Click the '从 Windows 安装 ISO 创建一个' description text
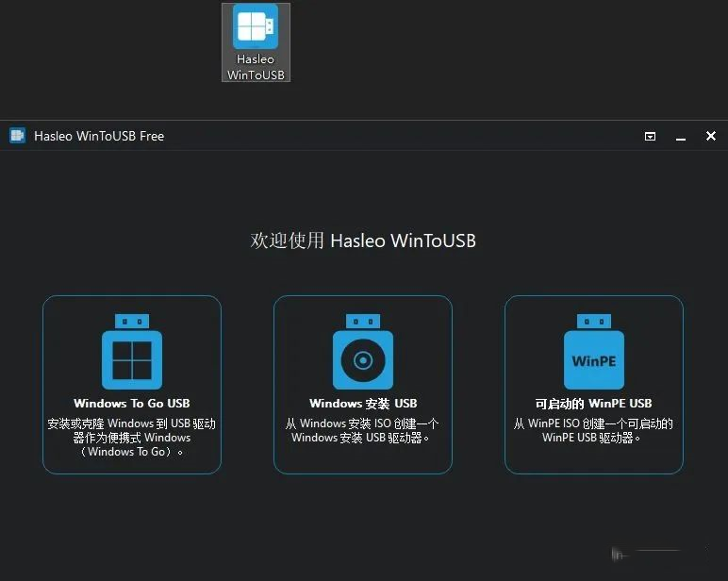The height and width of the screenshot is (581, 728). 362,430
